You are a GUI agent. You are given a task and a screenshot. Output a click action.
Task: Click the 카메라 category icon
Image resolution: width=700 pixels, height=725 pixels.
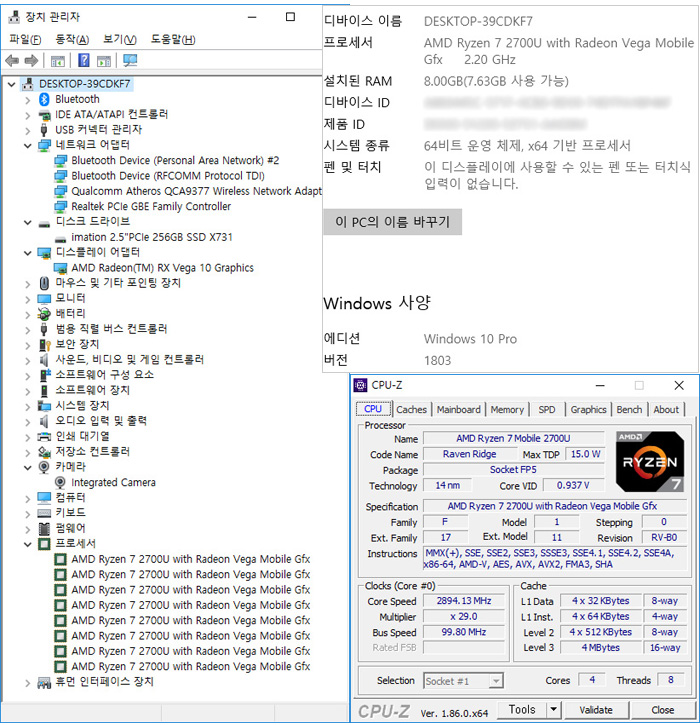(x=44, y=467)
